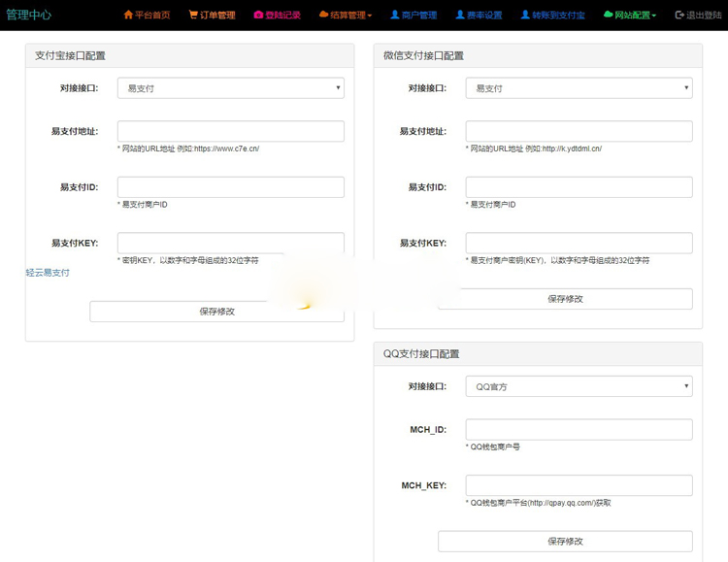Screen dimensions: 728x562
Task: Focus the Alipay 易支付地址 input field
Action: click(230, 131)
